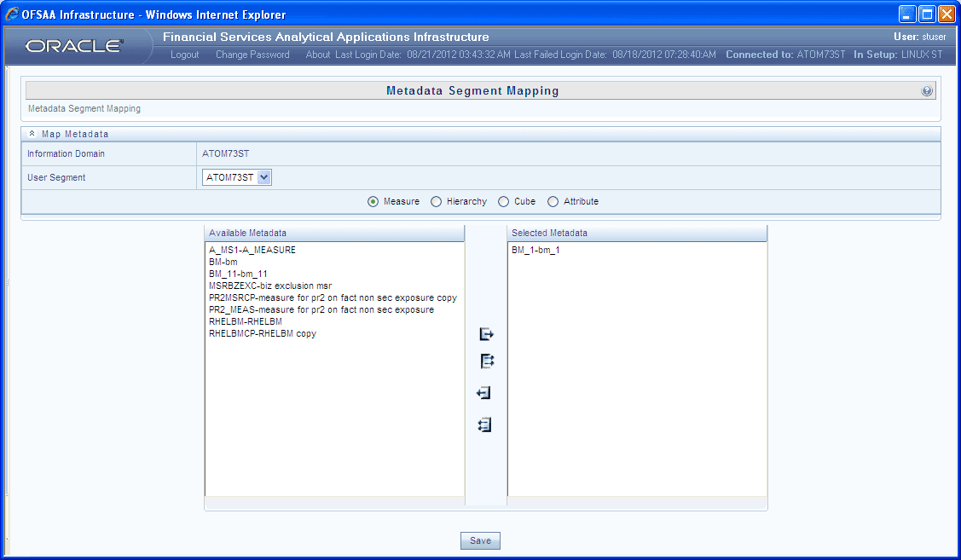
Task: Maximize the Internet Explorer window
Action: click(927, 14)
